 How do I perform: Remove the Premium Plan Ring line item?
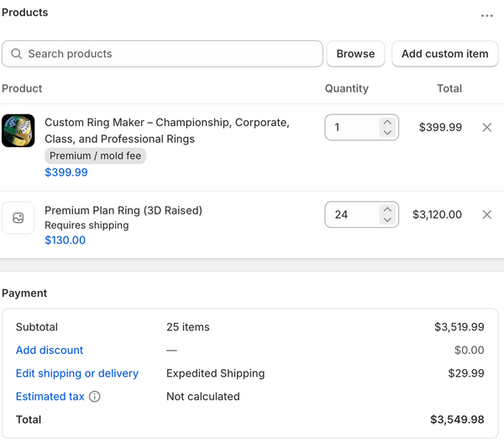coord(486,214)
